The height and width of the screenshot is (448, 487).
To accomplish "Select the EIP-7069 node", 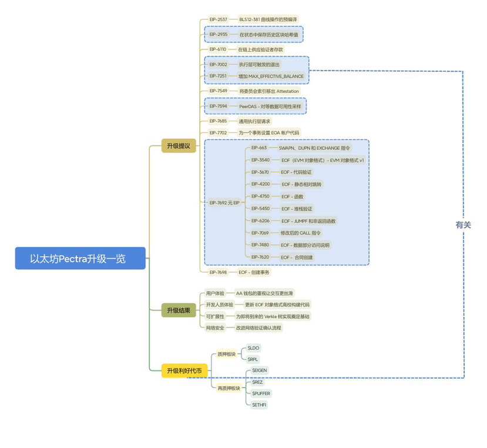I will click(260, 233).
